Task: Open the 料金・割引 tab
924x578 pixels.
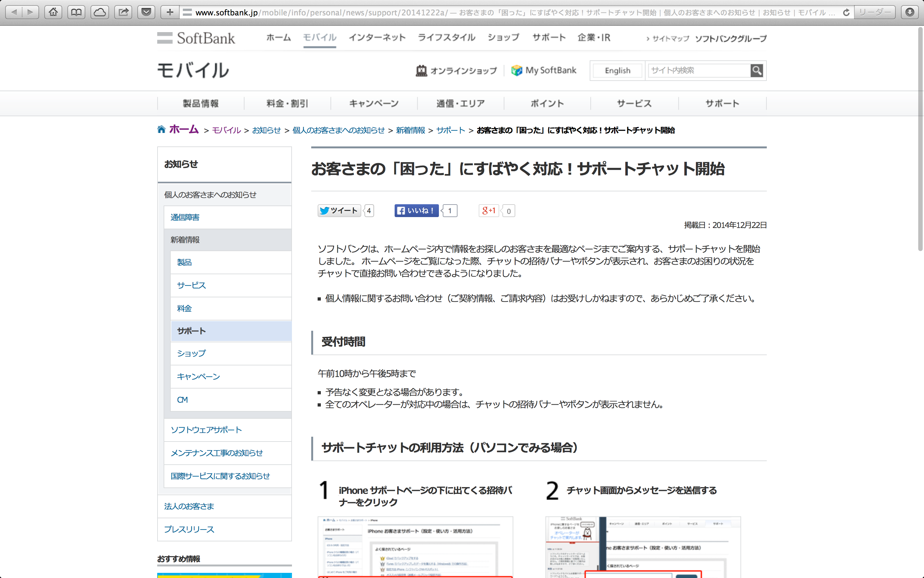Action: [x=287, y=103]
